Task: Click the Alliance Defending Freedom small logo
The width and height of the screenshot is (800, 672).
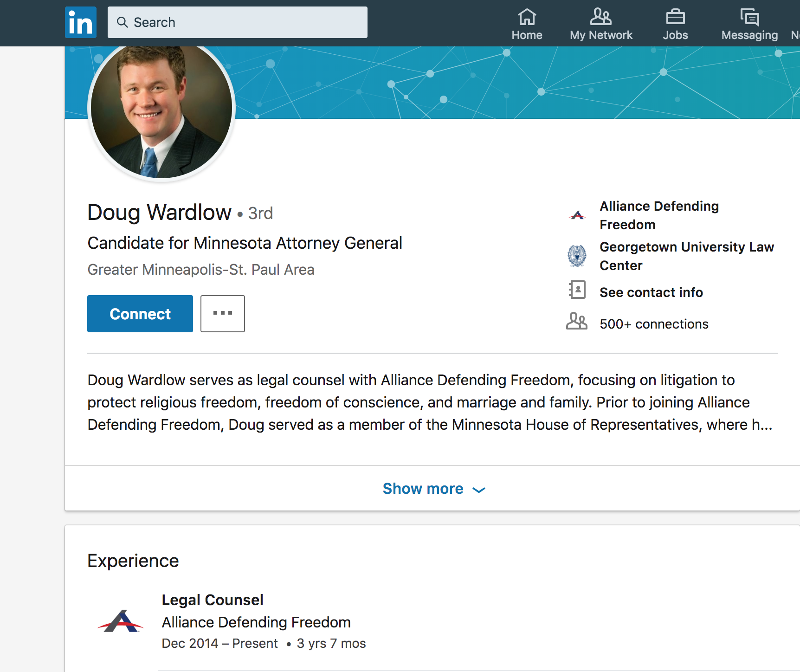Action: tap(577, 215)
